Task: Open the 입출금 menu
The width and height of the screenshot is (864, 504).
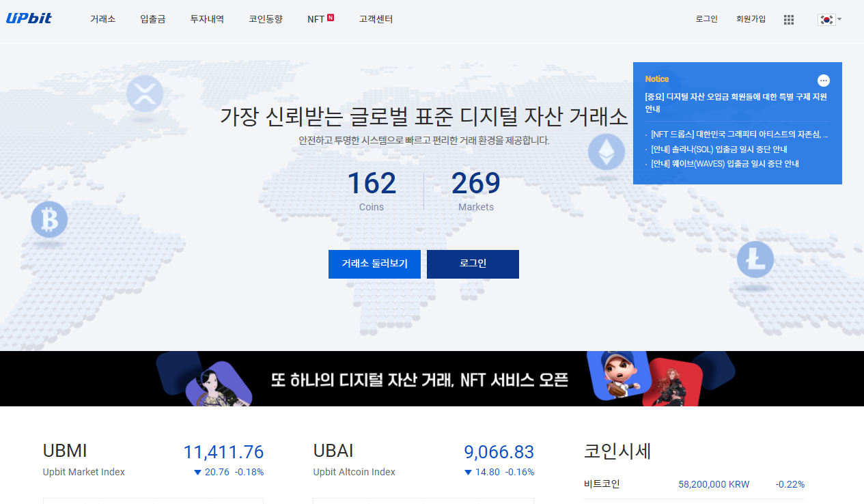Action: (x=153, y=19)
